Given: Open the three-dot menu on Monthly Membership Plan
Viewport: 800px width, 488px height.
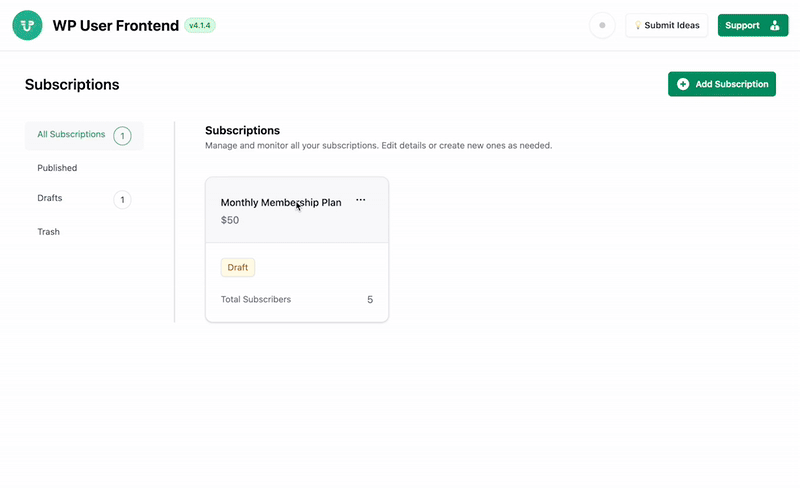Looking at the screenshot, I should click(361, 200).
